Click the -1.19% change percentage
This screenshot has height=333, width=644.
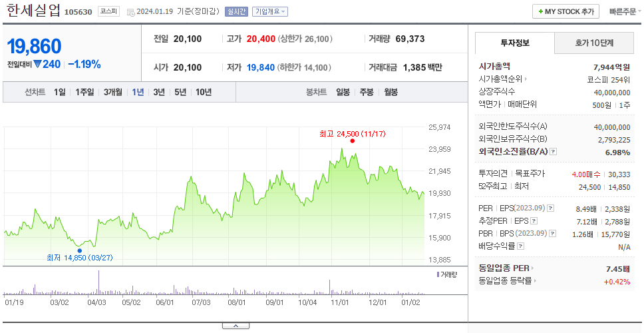[x=84, y=65]
